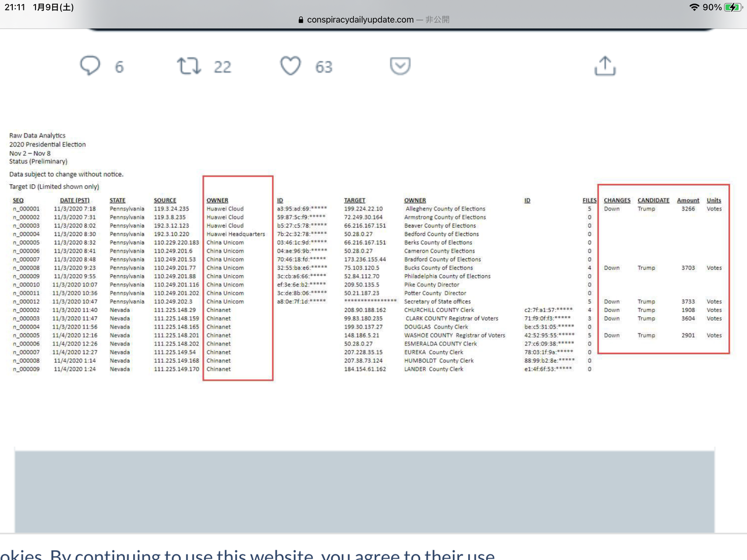Click 'WASHOE COUNTY Registrar of Voters' cell
The height and width of the screenshot is (560, 747).
(455, 335)
